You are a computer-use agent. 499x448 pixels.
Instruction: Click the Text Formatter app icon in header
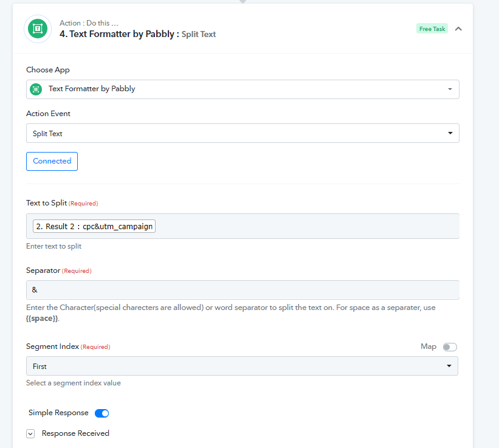click(38, 29)
